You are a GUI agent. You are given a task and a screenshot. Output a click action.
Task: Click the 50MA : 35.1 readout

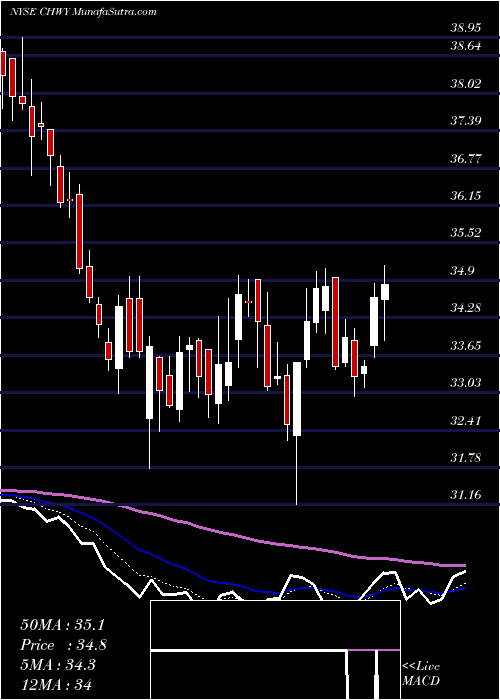(62, 625)
